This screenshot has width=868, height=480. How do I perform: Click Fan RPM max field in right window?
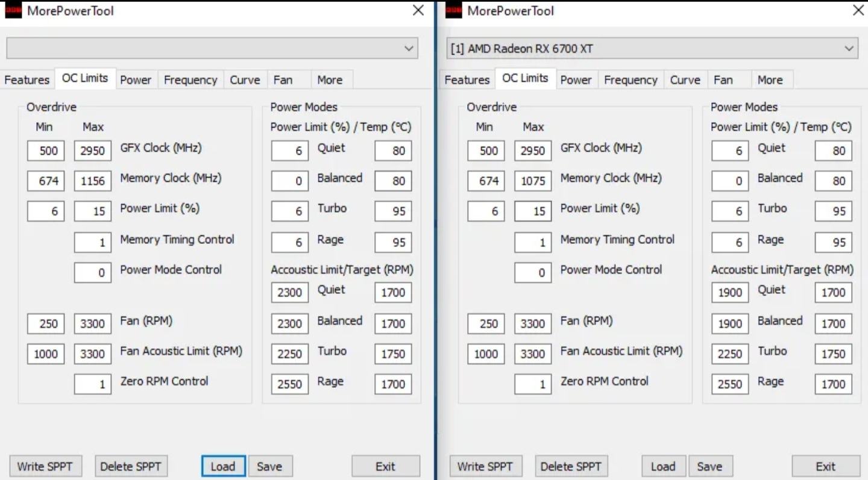(533, 323)
